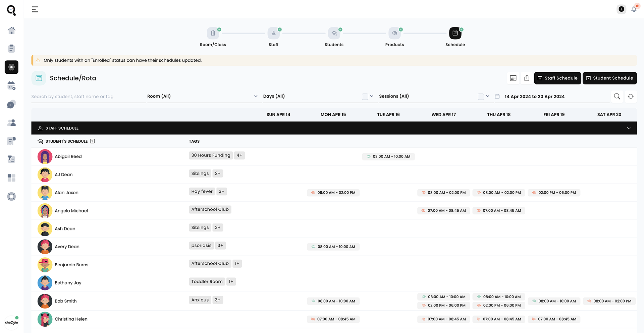Screen dimensions: 644x333
Task: Open Christina Helen's Monday 07:00-08:45 session
Action: tap(333, 319)
